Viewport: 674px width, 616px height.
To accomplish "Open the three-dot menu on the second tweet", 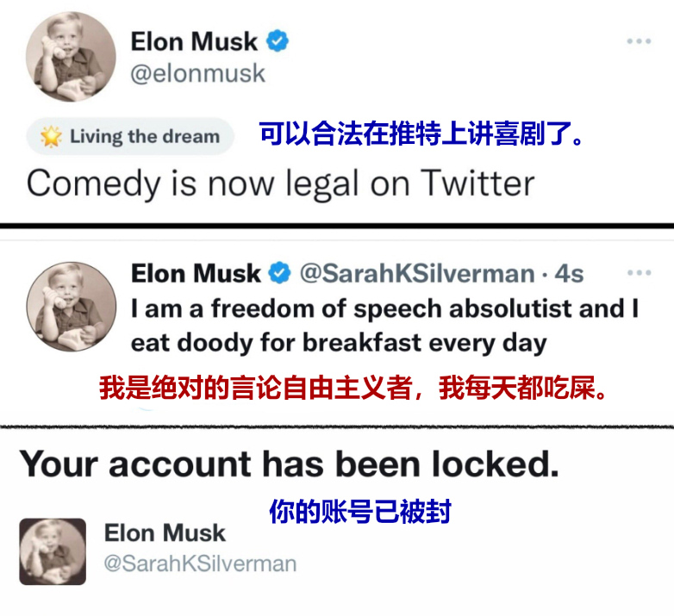I will pos(640,273).
